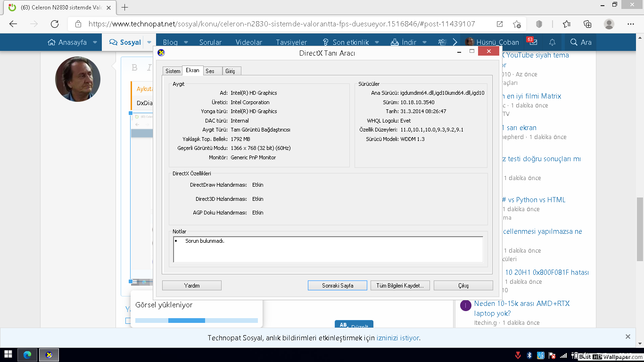Open the Sosyal navigation item
Screen dimensions: 644x362
coord(125,42)
